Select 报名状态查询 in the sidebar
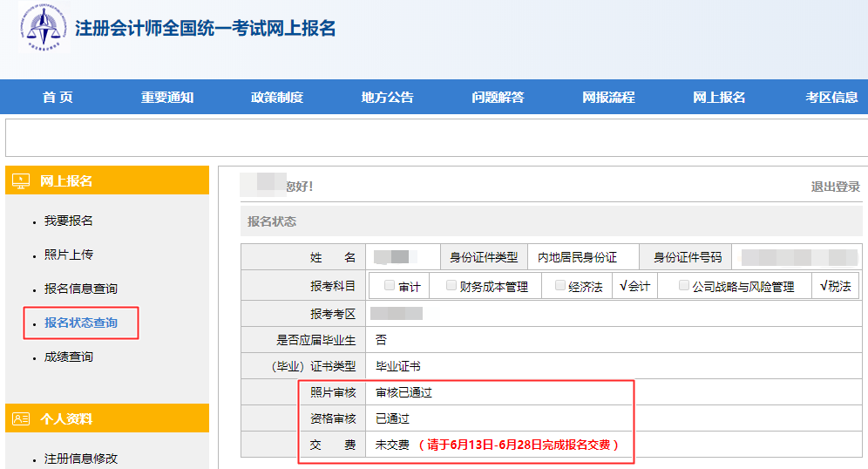Image resolution: width=868 pixels, height=469 pixels. click(x=81, y=323)
